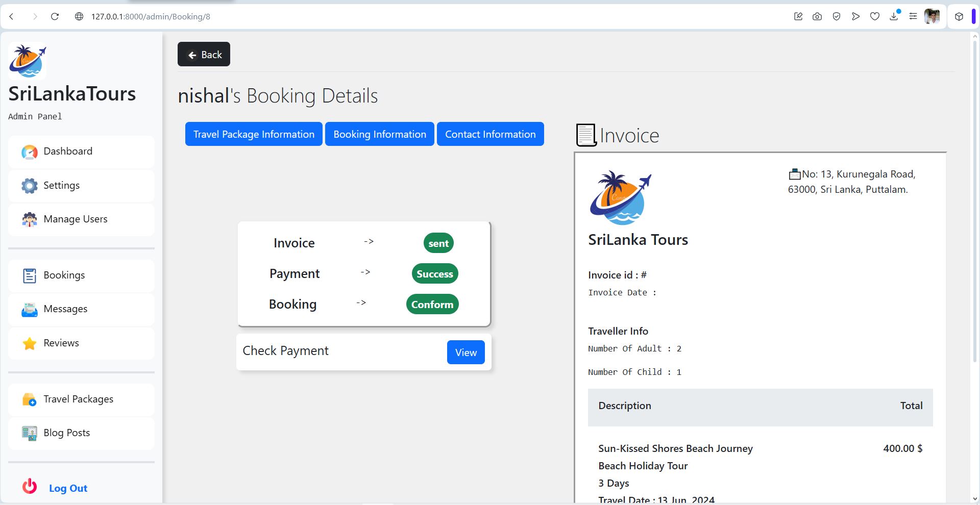Screen dimensions: 980x505
Task: Click the Admin Panel text
Action: point(35,117)
